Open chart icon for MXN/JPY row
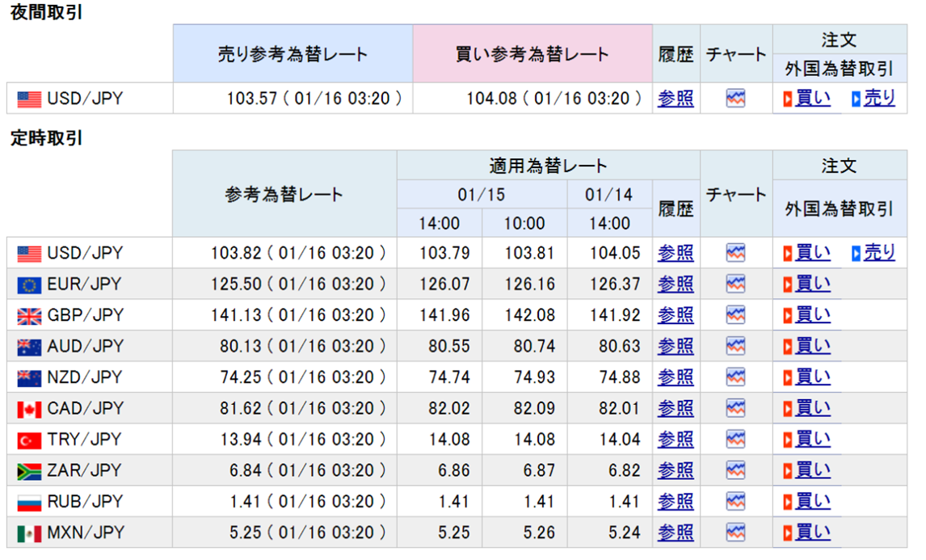Image resolution: width=926 pixels, height=560 pixels. point(735,533)
